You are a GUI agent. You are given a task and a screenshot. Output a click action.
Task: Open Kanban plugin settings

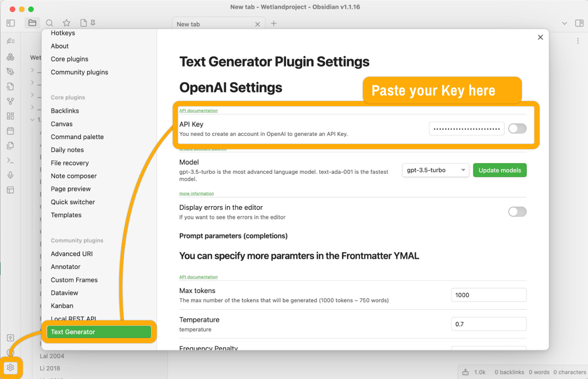click(x=62, y=306)
